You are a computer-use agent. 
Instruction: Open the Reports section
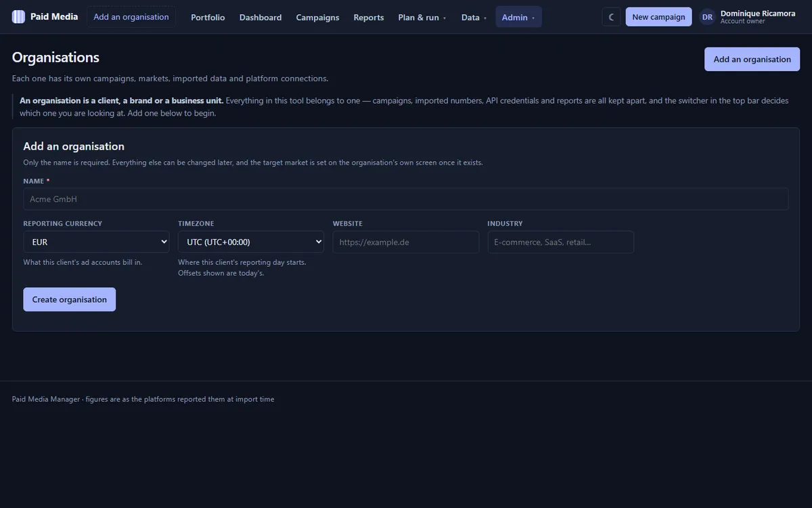pyautogui.click(x=369, y=17)
